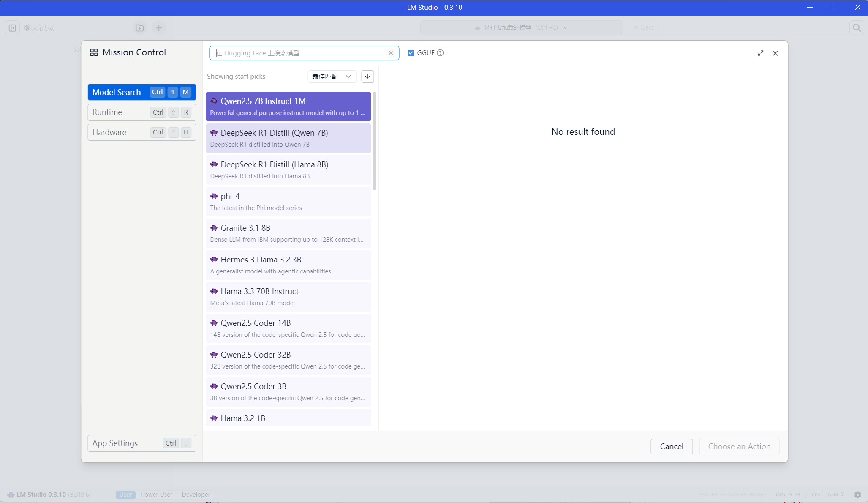Click the Eject button in top bar

[x=643, y=27]
